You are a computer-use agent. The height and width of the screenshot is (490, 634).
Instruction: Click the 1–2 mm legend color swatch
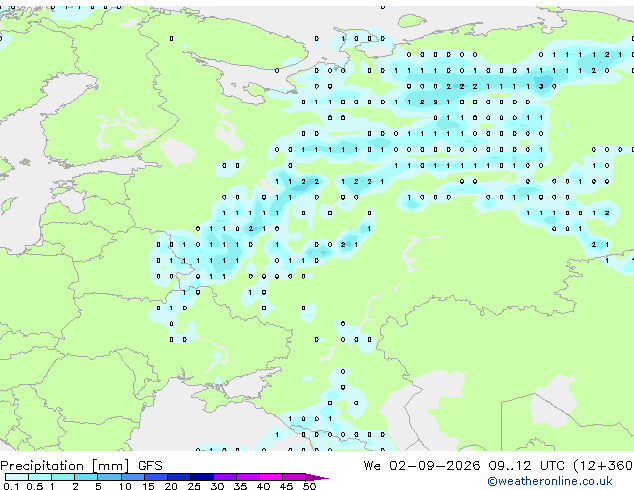63,477
